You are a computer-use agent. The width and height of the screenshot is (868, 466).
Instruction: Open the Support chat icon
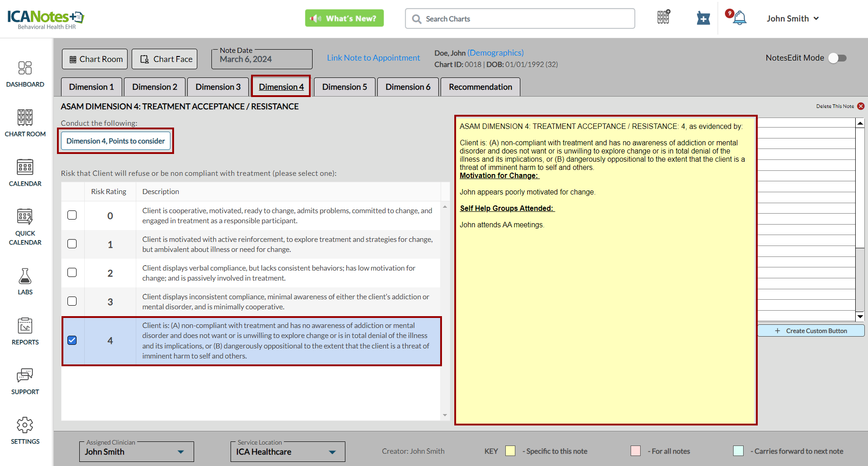click(x=25, y=375)
